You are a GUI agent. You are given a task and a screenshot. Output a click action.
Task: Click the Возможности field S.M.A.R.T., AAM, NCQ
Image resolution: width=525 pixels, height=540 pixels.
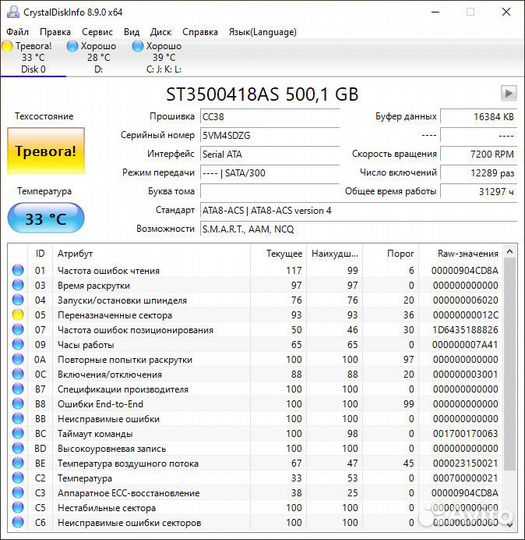click(358, 229)
